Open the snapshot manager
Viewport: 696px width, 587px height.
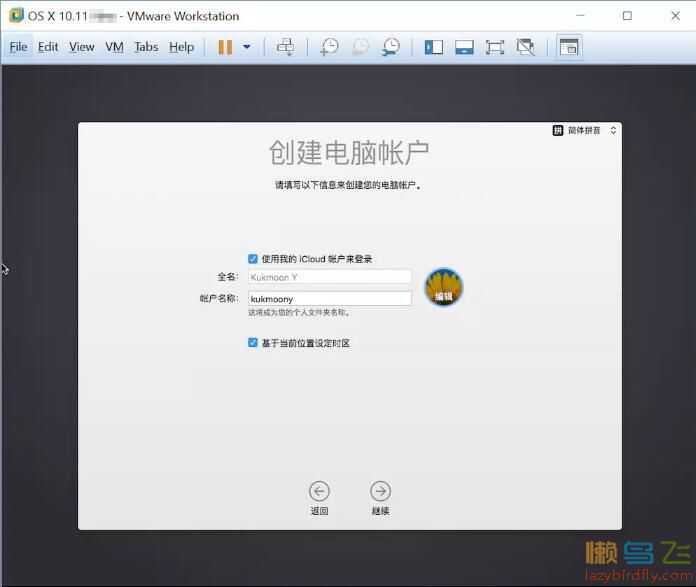click(x=391, y=47)
